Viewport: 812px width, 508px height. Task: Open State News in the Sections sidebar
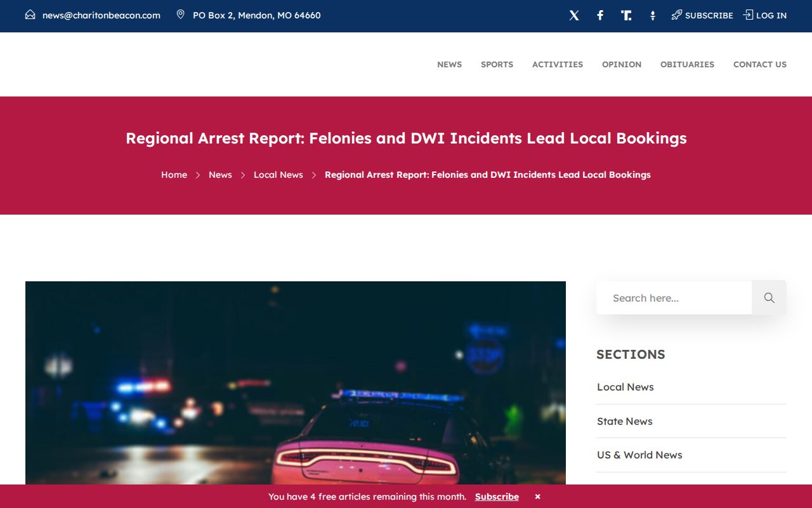625,421
